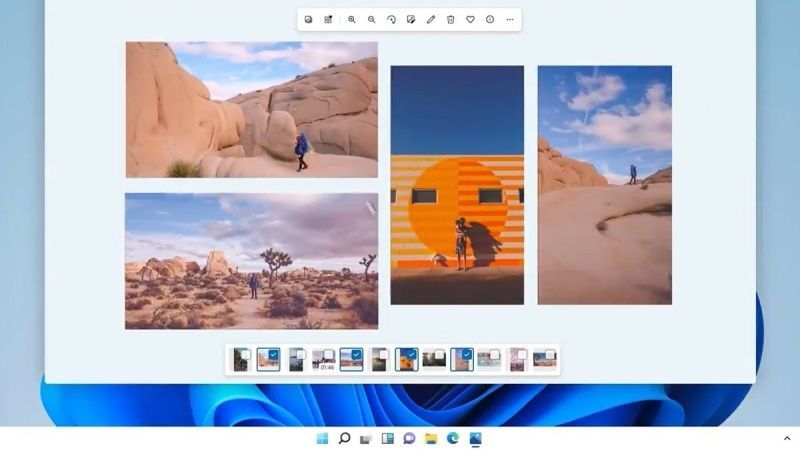Zoom out using the magnifier minus icon

[x=371, y=19]
